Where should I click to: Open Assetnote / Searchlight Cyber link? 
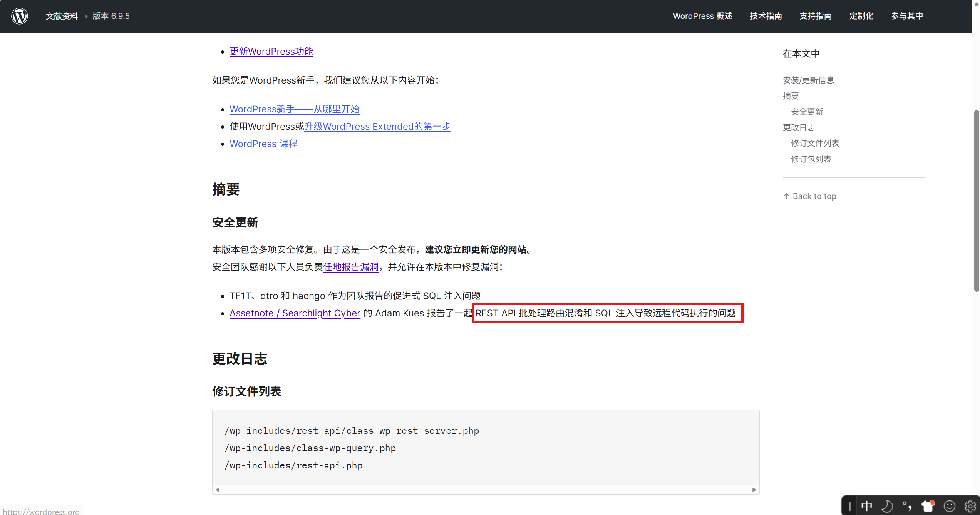[x=295, y=313]
